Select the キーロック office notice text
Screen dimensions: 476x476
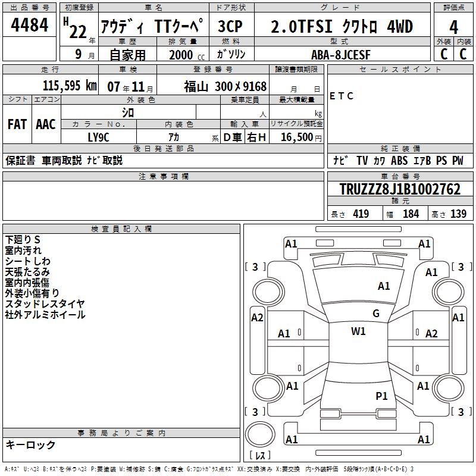pyautogui.click(x=30, y=444)
